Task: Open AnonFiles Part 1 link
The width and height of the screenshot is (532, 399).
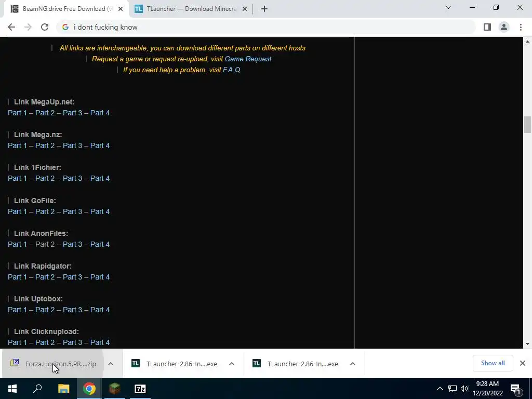Action: coord(17,244)
